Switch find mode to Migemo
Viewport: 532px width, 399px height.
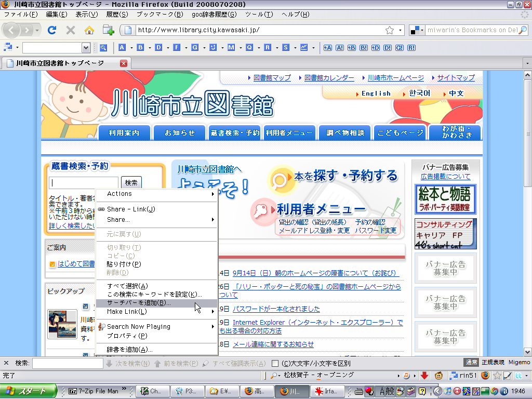[x=519, y=362]
